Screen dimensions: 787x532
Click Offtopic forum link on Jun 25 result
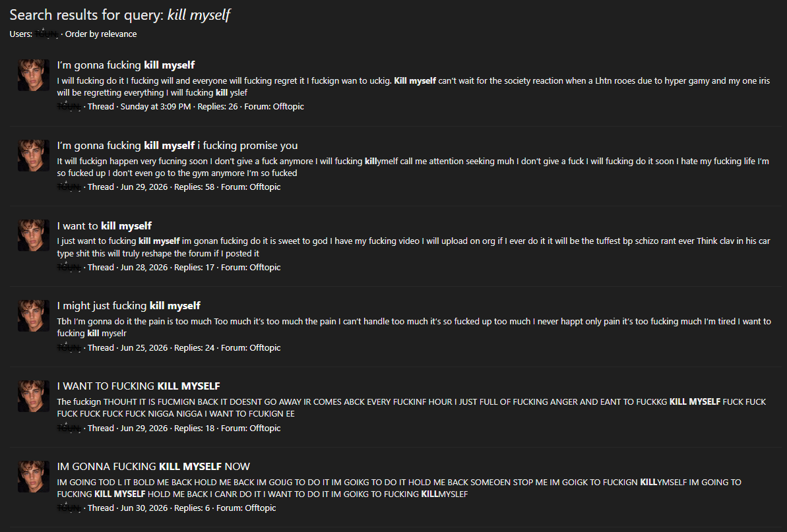pos(265,347)
